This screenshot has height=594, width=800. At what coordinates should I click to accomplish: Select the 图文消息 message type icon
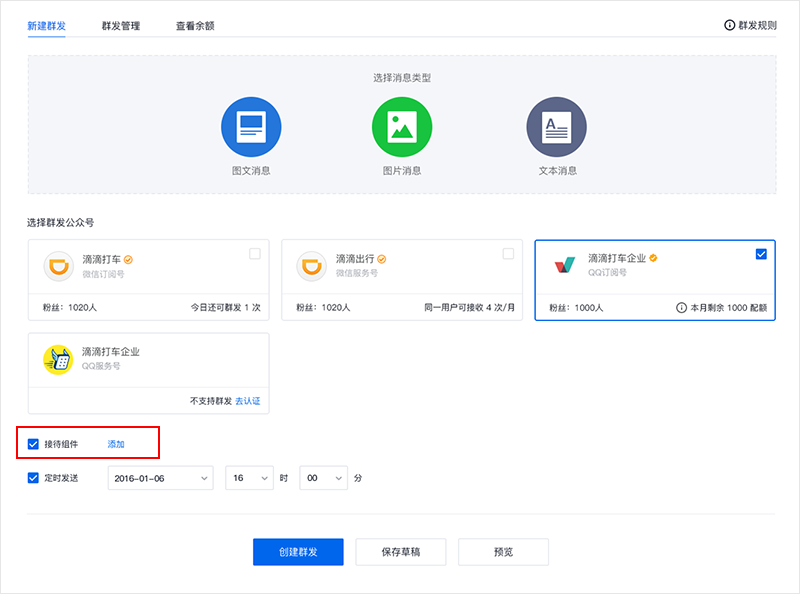tap(251, 127)
